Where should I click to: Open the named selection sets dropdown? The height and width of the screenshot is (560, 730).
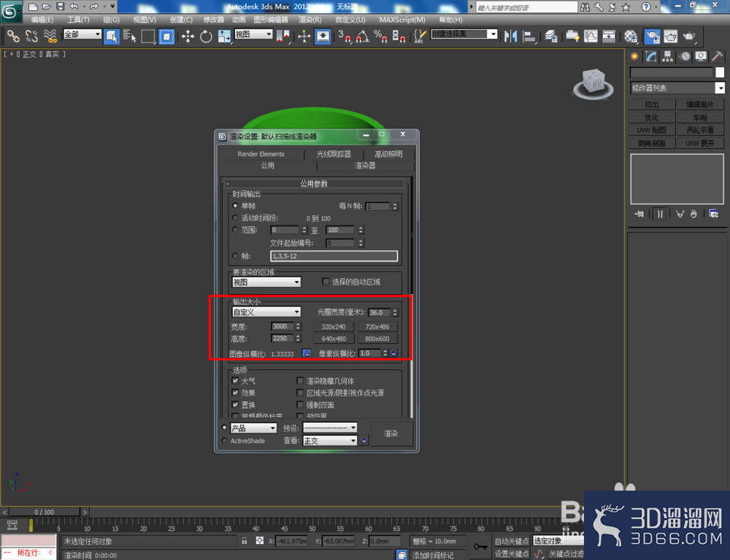pos(464,34)
